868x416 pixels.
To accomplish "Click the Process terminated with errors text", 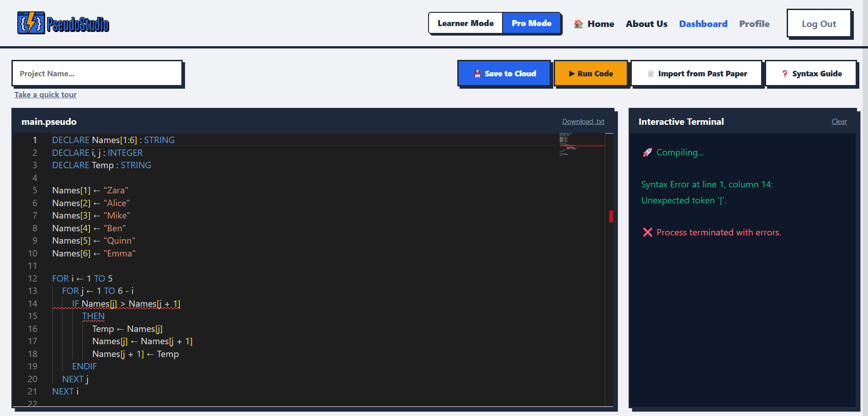I will (719, 232).
